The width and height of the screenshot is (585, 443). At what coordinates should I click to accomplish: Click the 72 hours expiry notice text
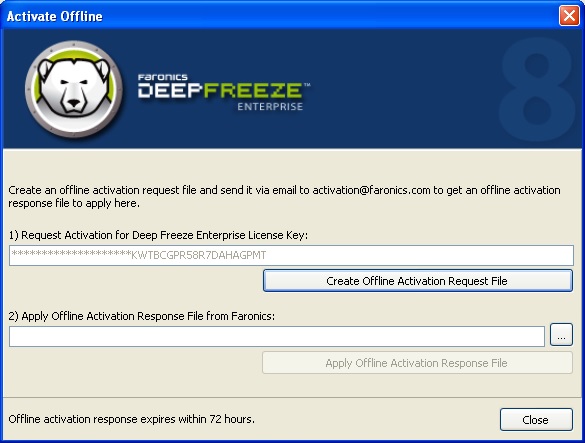131,419
